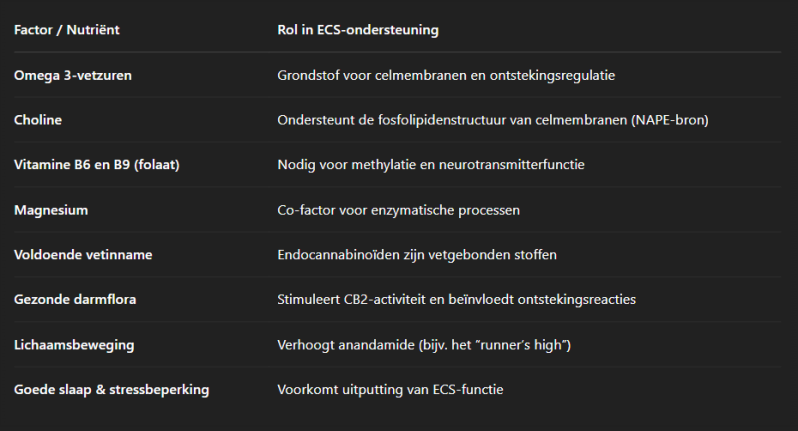The height and width of the screenshot is (431, 798).
Task: Click the 'Gezonde darmflora' row label
Action: click(x=73, y=300)
